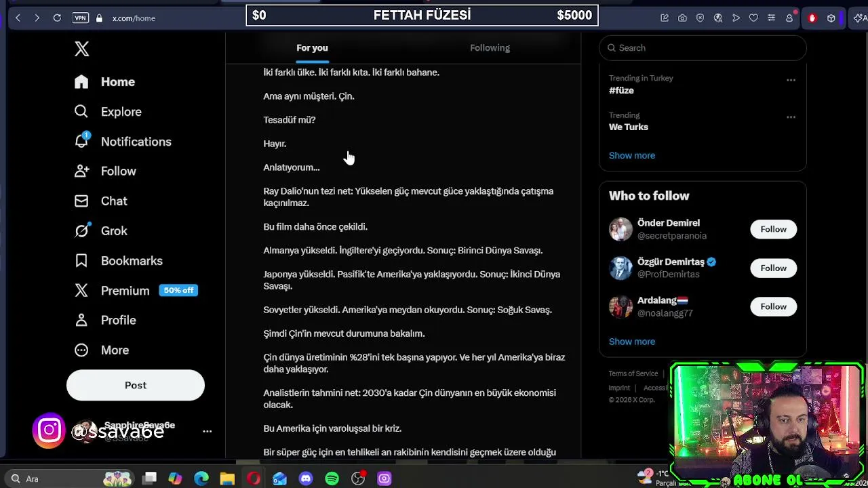The image size is (868, 488).
Task: Take a snapshot with camera icon
Action: pyautogui.click(x=682, y=18)
